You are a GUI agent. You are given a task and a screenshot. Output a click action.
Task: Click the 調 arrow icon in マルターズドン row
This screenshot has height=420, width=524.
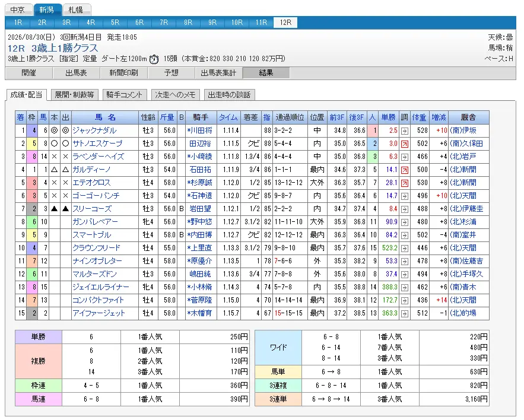[404, 274]
